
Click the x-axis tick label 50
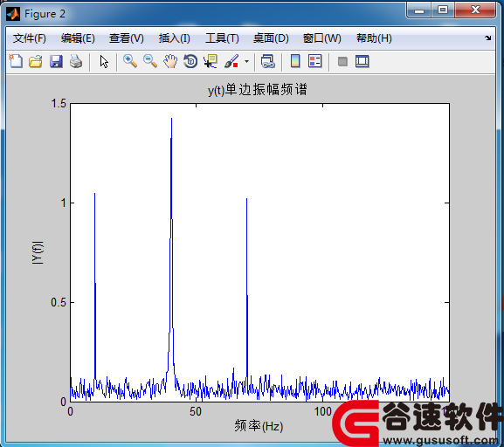[x=196, y=412]
